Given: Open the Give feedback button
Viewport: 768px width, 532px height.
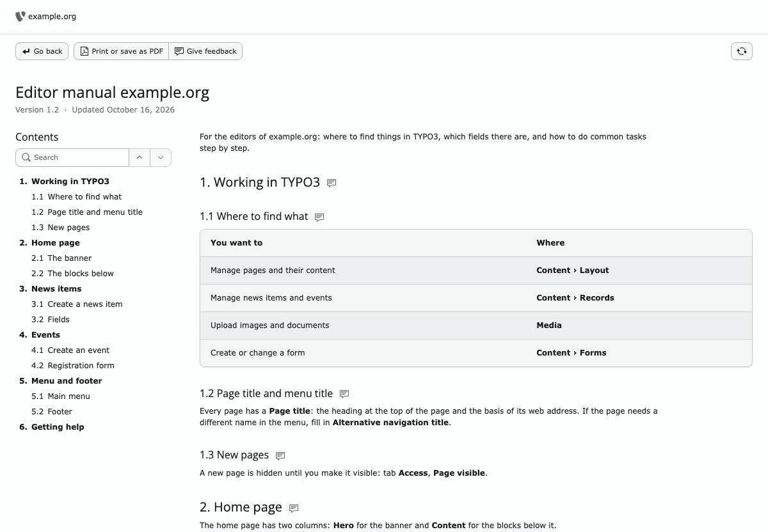Looking at the screenshot, I should pos(205,51).
